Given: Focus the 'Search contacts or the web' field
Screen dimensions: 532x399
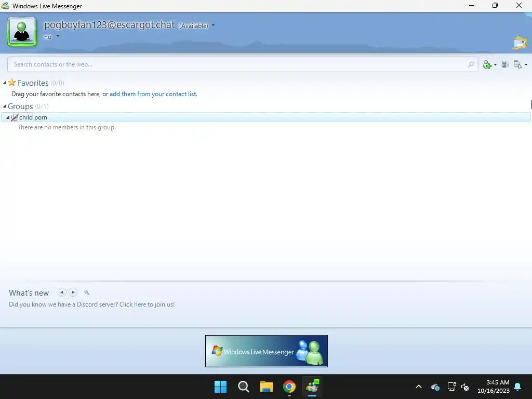Looking at the screenshot, I should 243,64.
